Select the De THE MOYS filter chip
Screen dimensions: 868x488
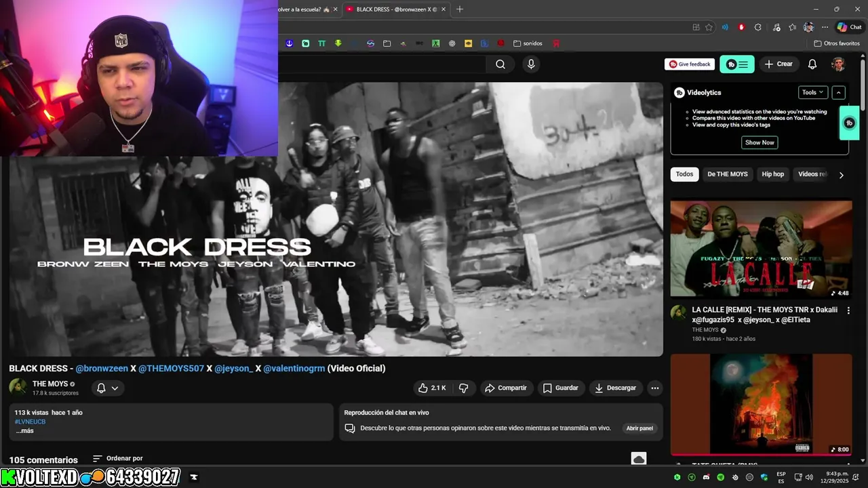pos(728,174)
